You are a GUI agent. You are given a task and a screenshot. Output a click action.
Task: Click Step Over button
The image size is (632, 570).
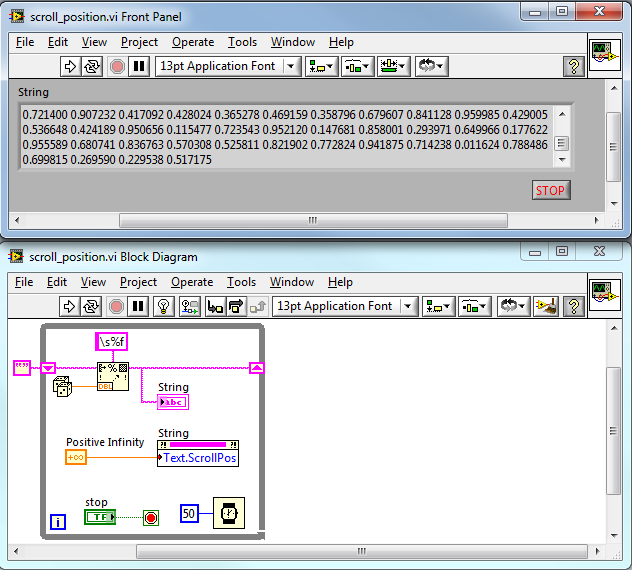point(236,306)
